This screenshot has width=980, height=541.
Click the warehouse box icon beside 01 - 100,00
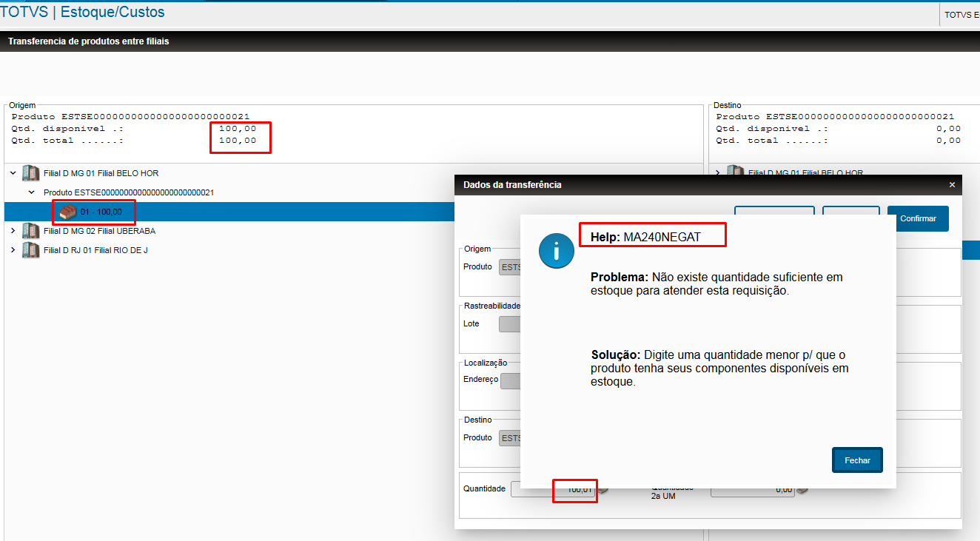pyautogui.click(x=68, y=212)
